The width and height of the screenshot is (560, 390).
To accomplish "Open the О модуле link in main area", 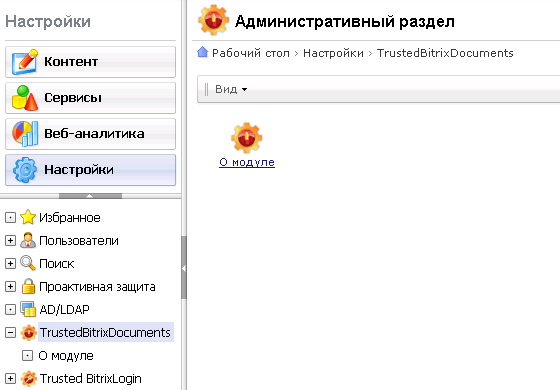I will [x=247, y=162].
